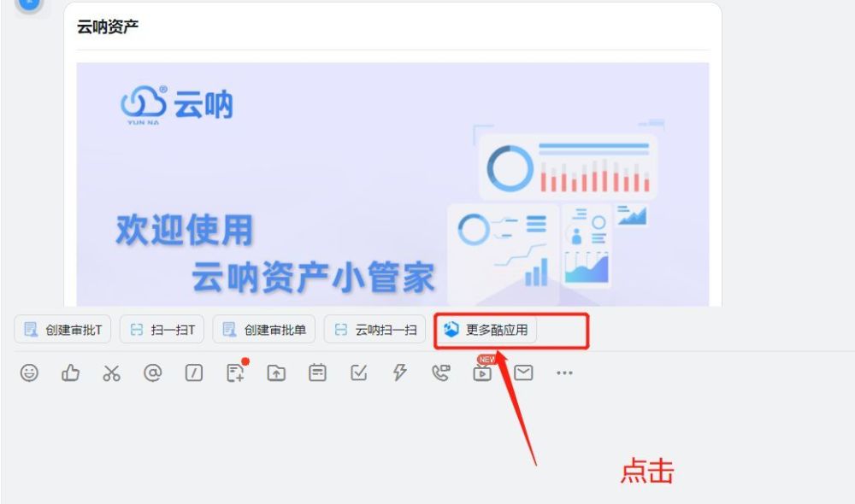Click the 扫一扫T quick button
Viewport: 855px width, 504px height.
pos(162,330)
